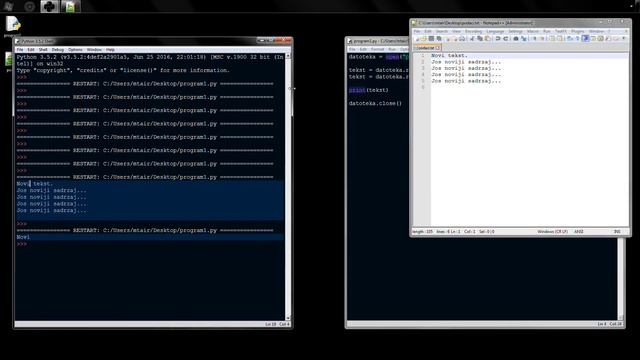Toggle Show all characters icon in Notepad++
640x360 pixels.
point(578,38)
